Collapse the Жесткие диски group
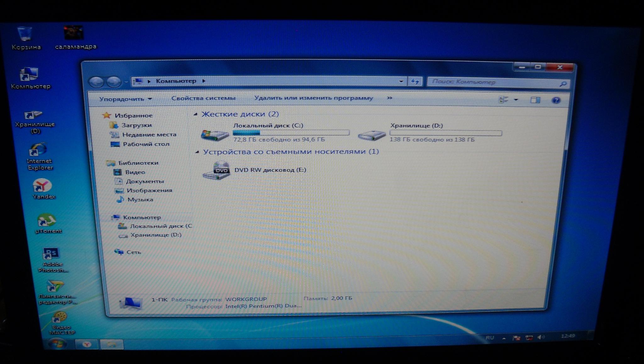This screenshot has height=364, width=644. tap(196, 114)
